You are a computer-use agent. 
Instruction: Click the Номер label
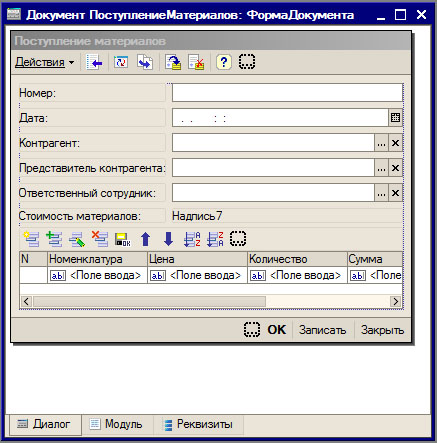click(x=37, y=93)
